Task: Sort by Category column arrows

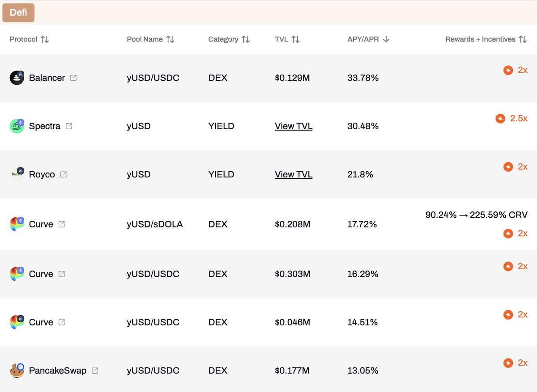Action: click(x=246, y=39)
